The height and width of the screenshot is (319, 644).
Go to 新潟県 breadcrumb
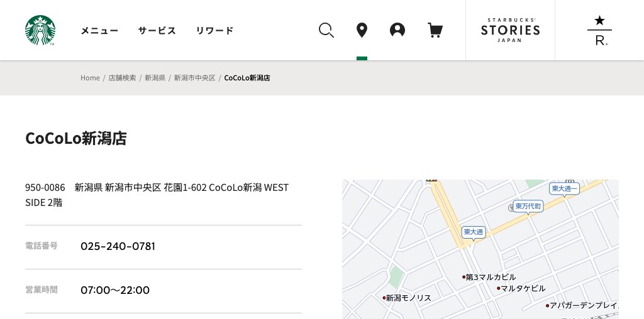155,78
